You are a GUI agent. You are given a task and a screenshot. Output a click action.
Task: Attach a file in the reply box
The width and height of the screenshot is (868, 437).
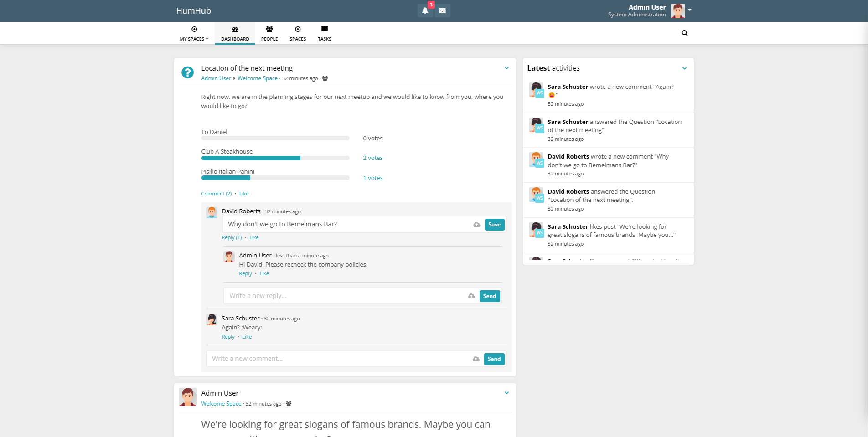point(471,296)
